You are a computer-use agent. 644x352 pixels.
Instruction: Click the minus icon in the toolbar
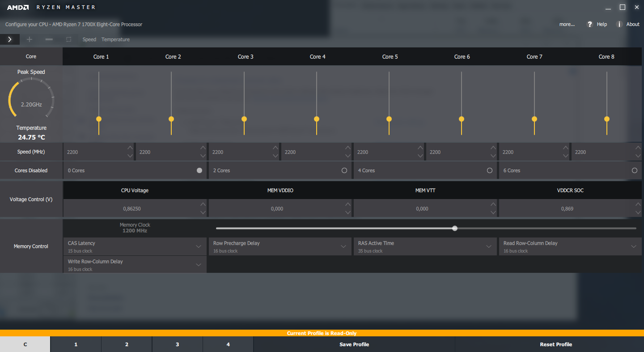point(49,39)
